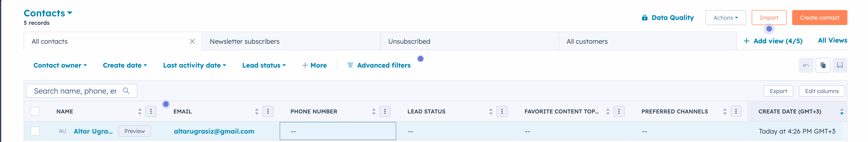
Task: Switch to the Unsubscribed tab
Action: (x=409, y=41)
